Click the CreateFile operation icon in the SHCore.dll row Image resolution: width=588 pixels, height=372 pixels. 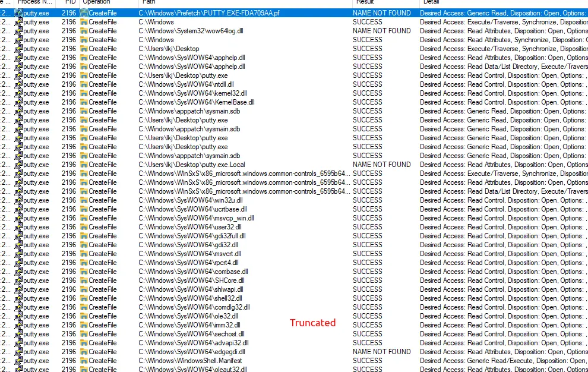pyautogui.click(x=84, y=281)
